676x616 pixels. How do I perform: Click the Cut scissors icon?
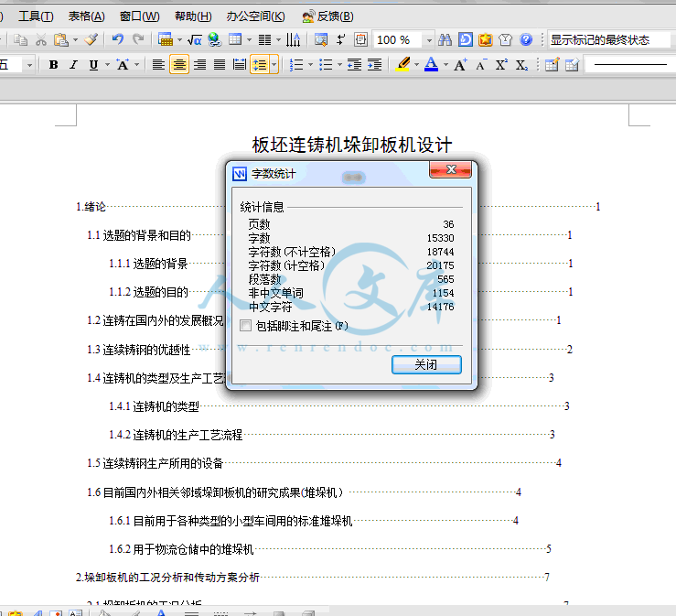tap(41, 40)
